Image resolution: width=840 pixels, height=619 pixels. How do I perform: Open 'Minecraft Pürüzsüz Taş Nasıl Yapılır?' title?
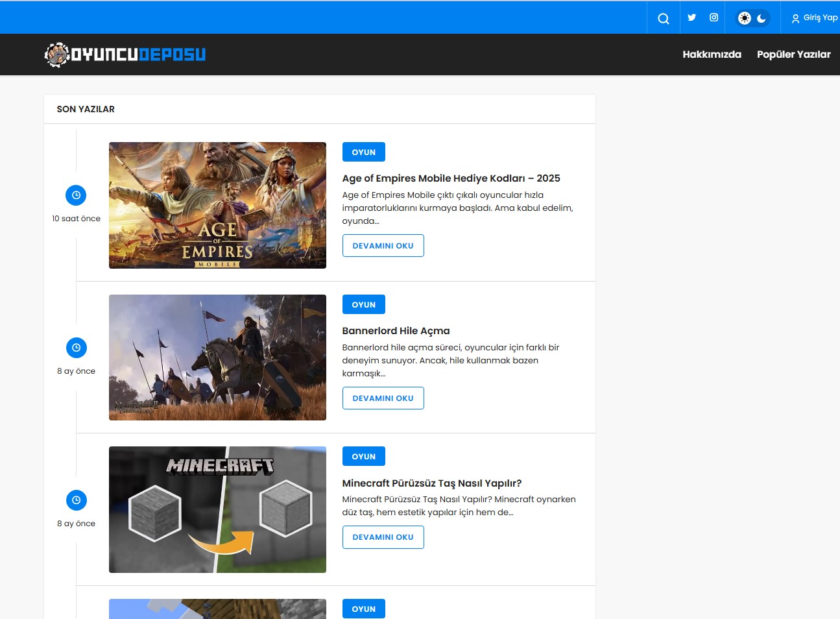[431, 483]
